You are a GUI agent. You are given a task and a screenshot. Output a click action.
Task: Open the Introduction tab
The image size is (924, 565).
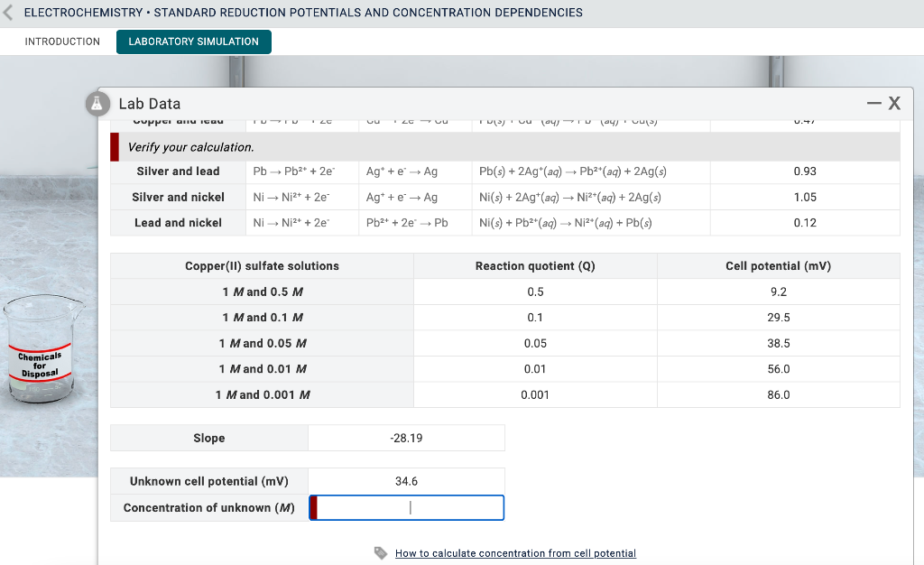(x=62, y=42)
